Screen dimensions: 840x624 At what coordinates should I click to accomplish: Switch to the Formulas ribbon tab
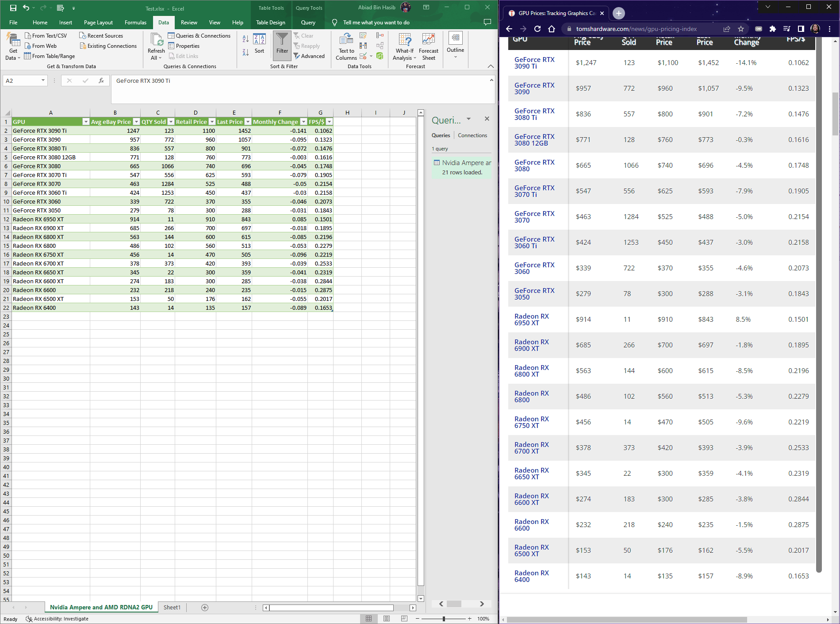[x=135, y=22]
